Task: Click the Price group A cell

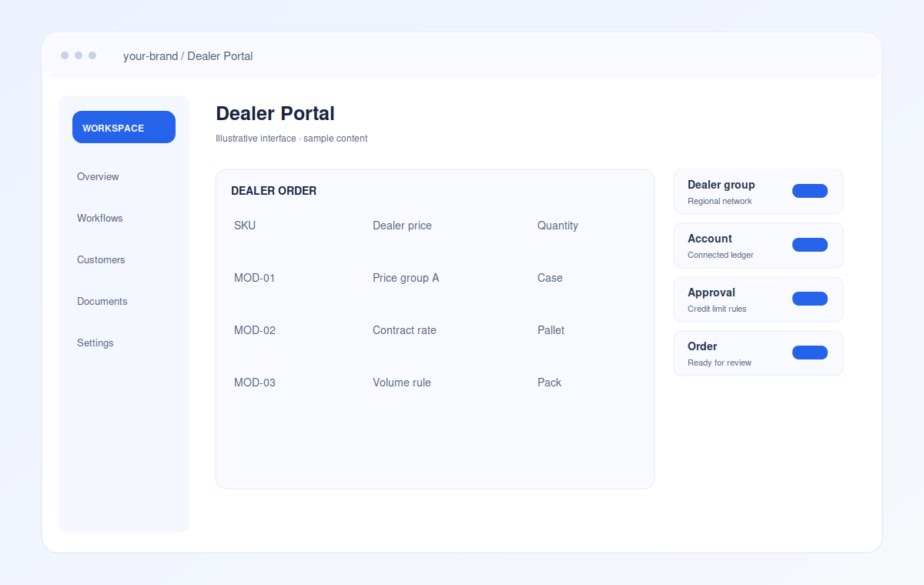Action: click(x=406, y=278)
